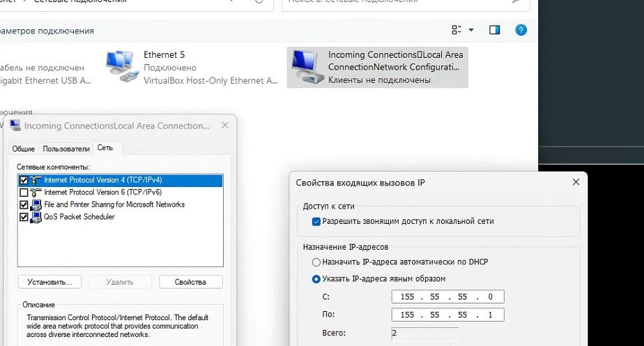
Task: Toggle 'Разрешить звонящим доступ к локальной сети'
Action: point(316,222)
